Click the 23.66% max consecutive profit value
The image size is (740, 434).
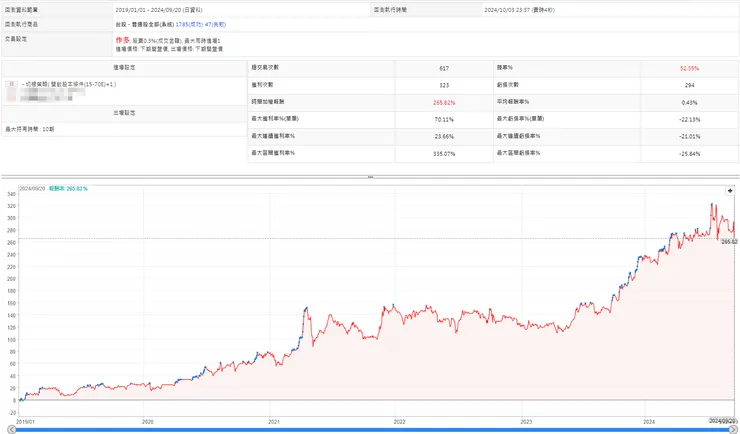pos(444,136)
